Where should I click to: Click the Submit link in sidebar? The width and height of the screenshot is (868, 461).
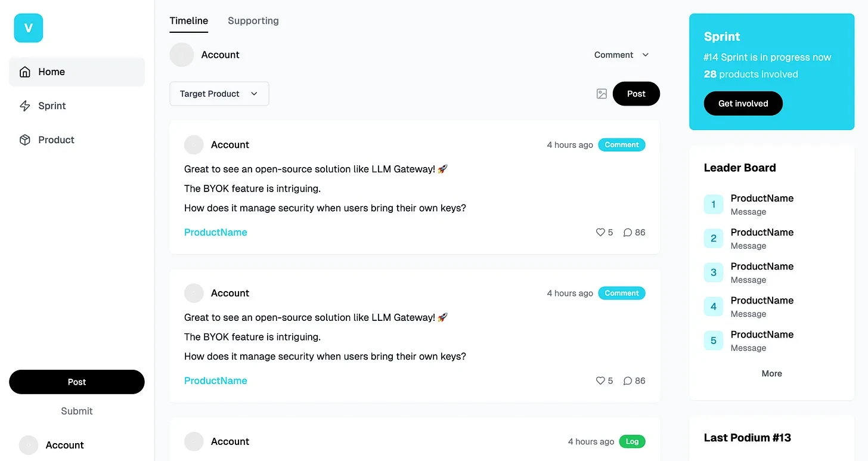tap(77, 412)
